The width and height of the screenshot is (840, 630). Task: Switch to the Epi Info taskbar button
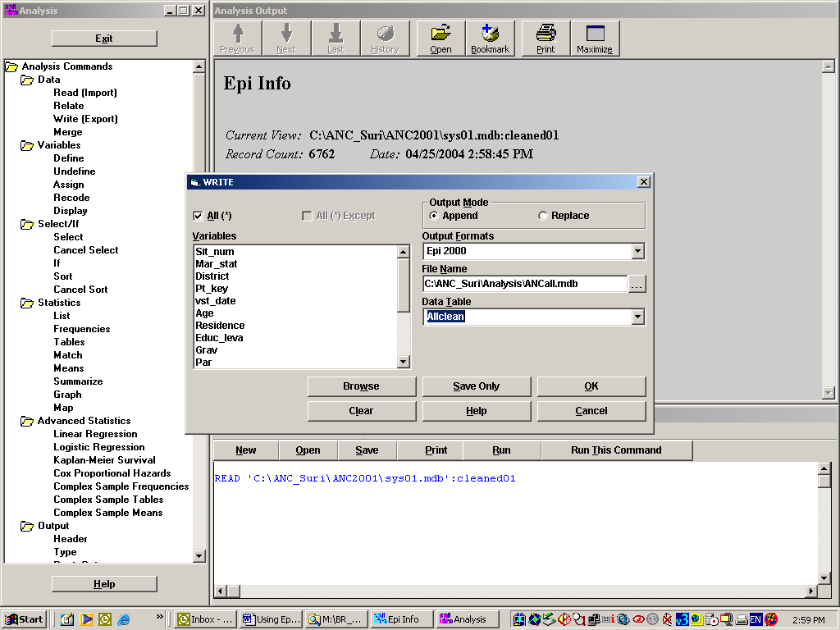[402, 620]
